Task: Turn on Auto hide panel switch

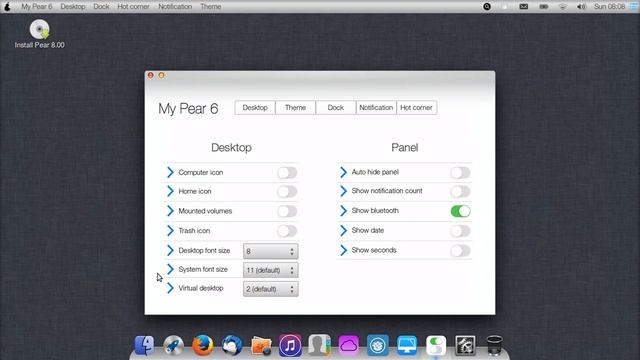Action: [x=460, y=173]
